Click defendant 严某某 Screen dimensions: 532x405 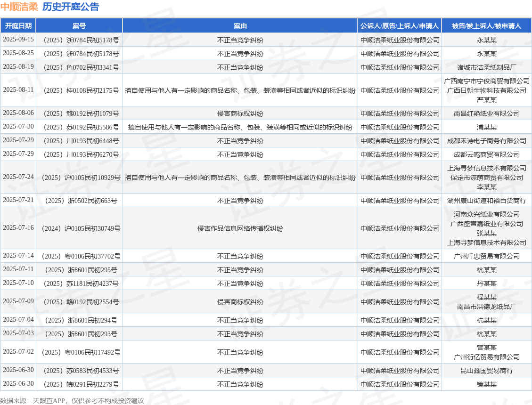(487, 100)
